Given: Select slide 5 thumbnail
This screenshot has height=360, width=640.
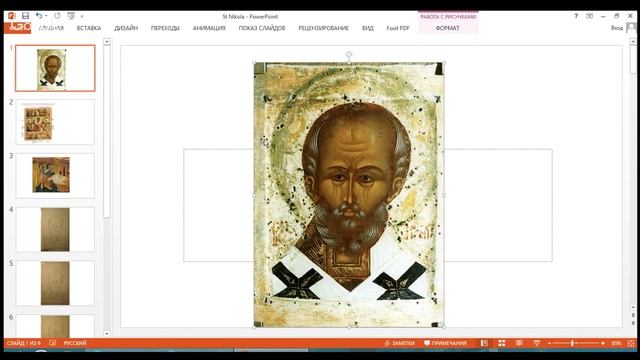Looking at the screenshot, I should click(55, 283).
